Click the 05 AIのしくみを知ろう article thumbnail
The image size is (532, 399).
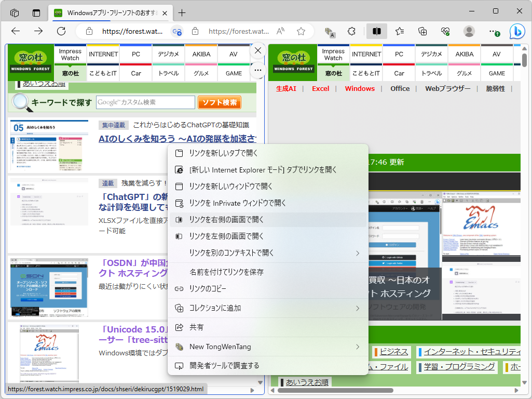click(x=49, y=145)
